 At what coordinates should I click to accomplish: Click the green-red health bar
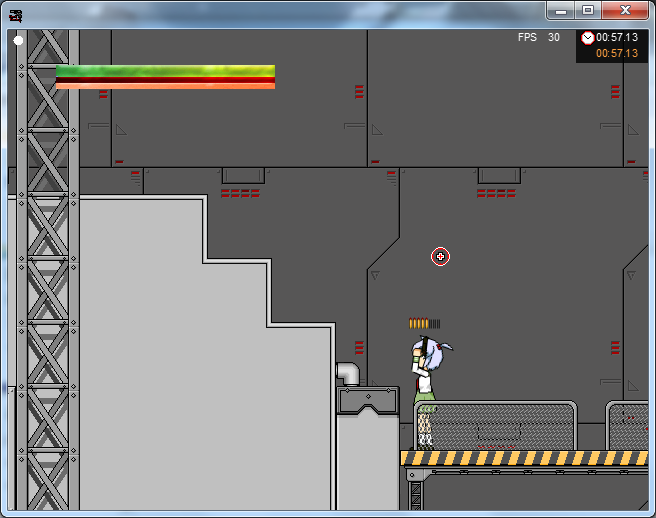(165, 77)
